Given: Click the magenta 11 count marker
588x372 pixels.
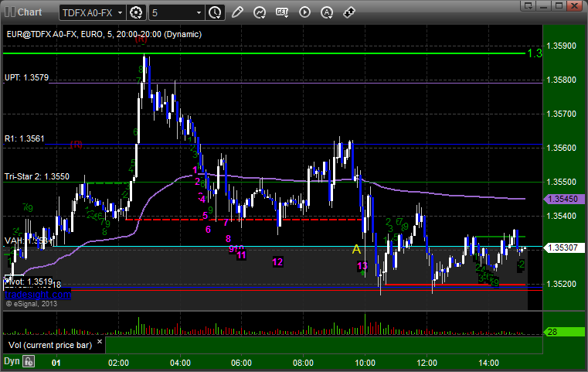Looking at the screenshot, I should point(241,256).
